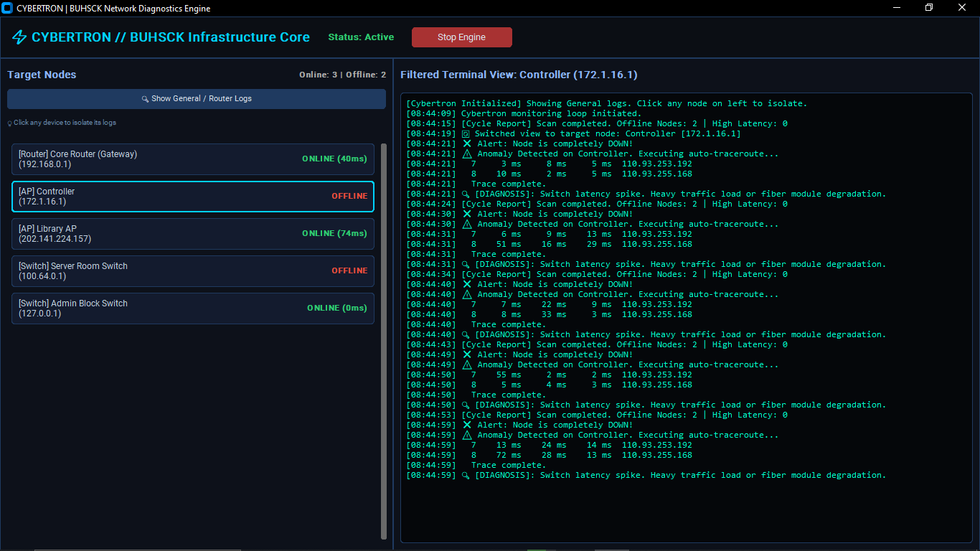Click the Target Nodes list scrollbar

[x=383, y=341]
